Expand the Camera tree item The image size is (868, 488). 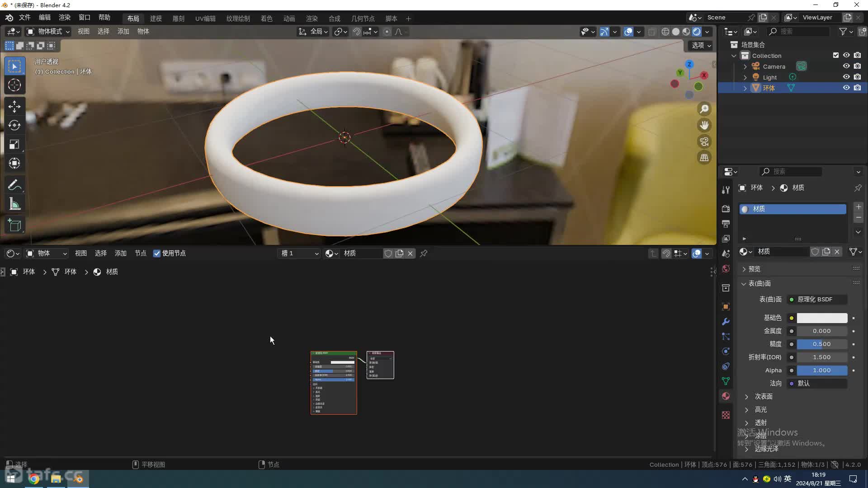click(745, 66)
